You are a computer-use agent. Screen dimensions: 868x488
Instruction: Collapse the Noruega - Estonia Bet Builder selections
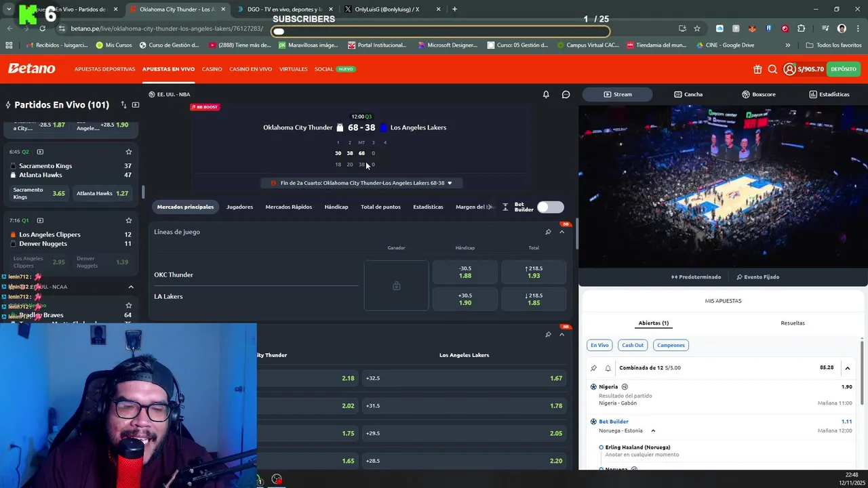point(653,431)
